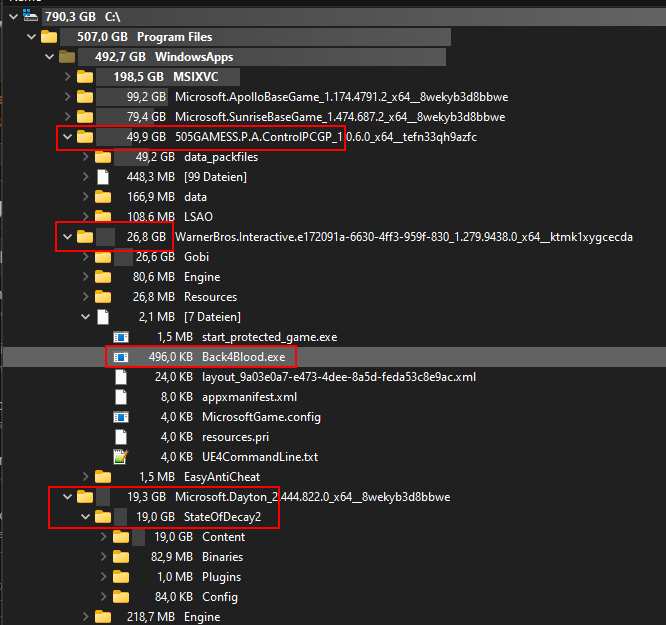Select Engine folder with 80,6 MB
Viewport: 666px width, 625px height.
(334, 277)
